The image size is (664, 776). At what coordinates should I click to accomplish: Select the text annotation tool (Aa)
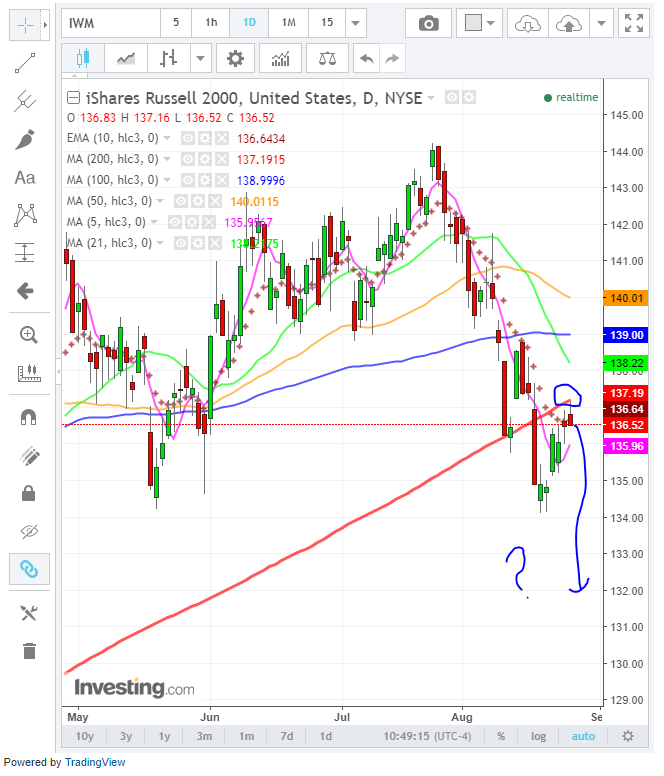tap(25, 178)
